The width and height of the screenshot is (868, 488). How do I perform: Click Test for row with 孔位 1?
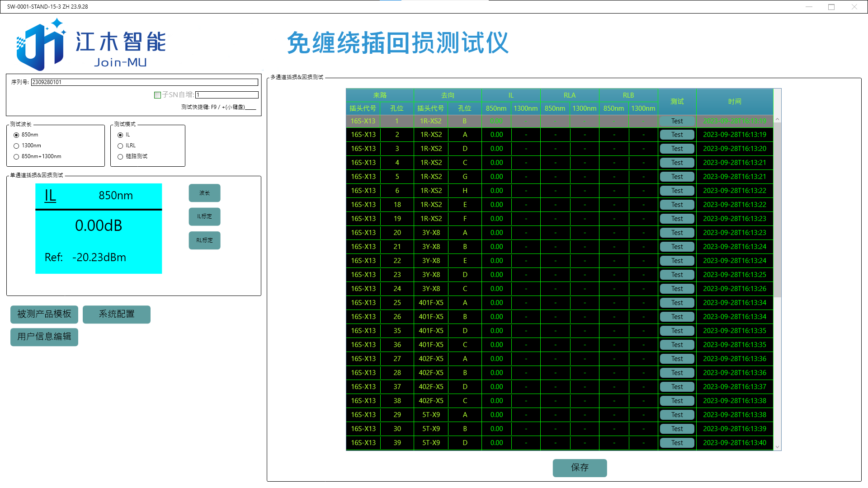[x=677, y=121]
